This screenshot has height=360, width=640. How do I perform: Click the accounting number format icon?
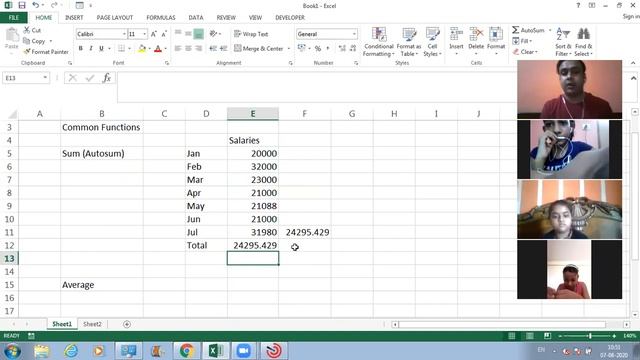click(x=302, y=49)
